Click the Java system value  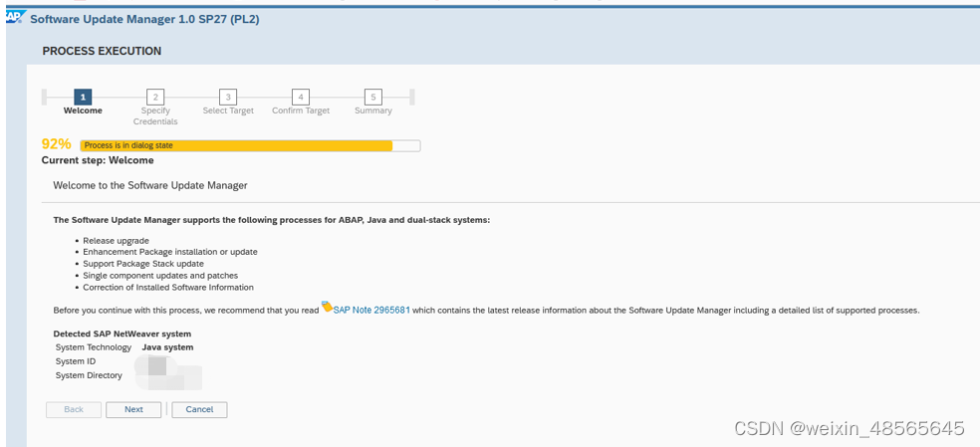tap(167, 347)
